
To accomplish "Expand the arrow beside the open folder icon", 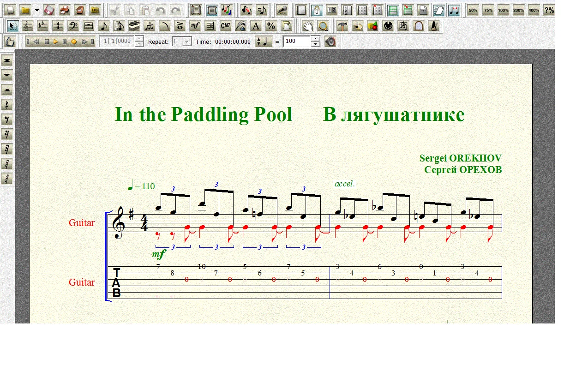I will [37, 10].
